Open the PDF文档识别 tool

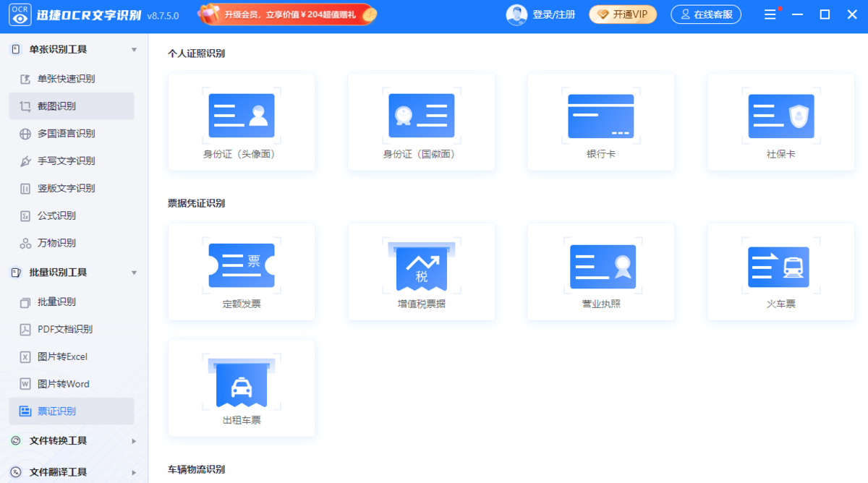(x=70, y=328)
